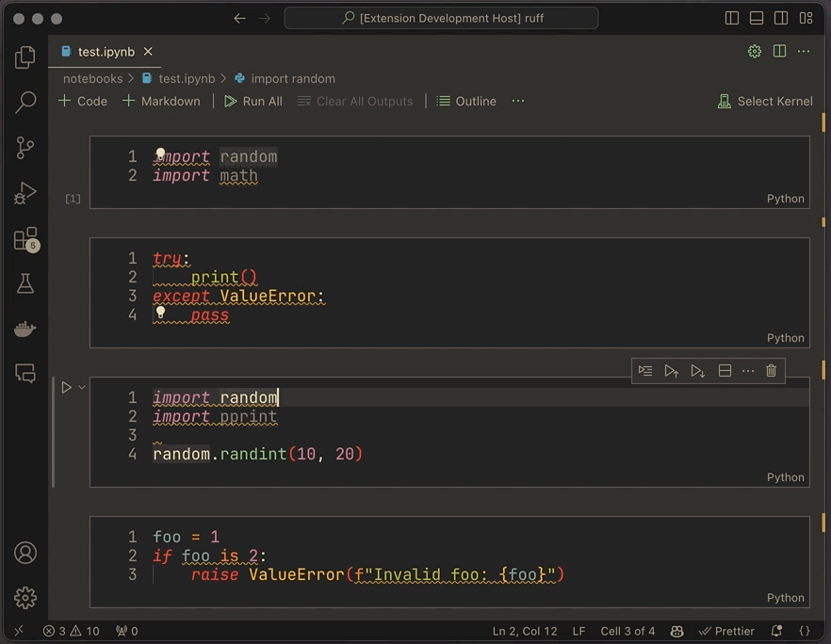This screenshot has width=831, height=644.
Task: Open the Explorer view in activity bar
Action: pyautogui.click(x=24, y=57)
